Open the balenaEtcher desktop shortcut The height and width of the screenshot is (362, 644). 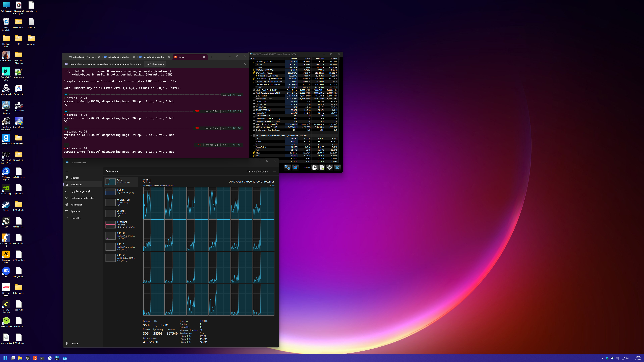tap(6, 322)
